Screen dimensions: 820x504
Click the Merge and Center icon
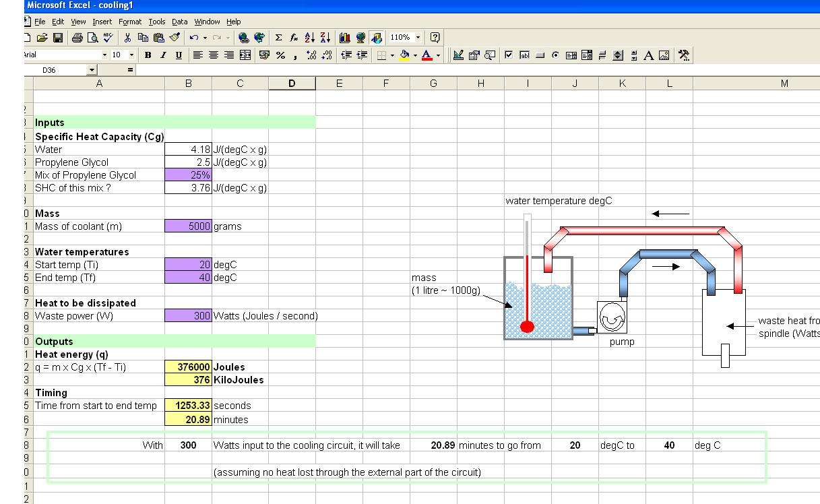click(x=247, y=55)
